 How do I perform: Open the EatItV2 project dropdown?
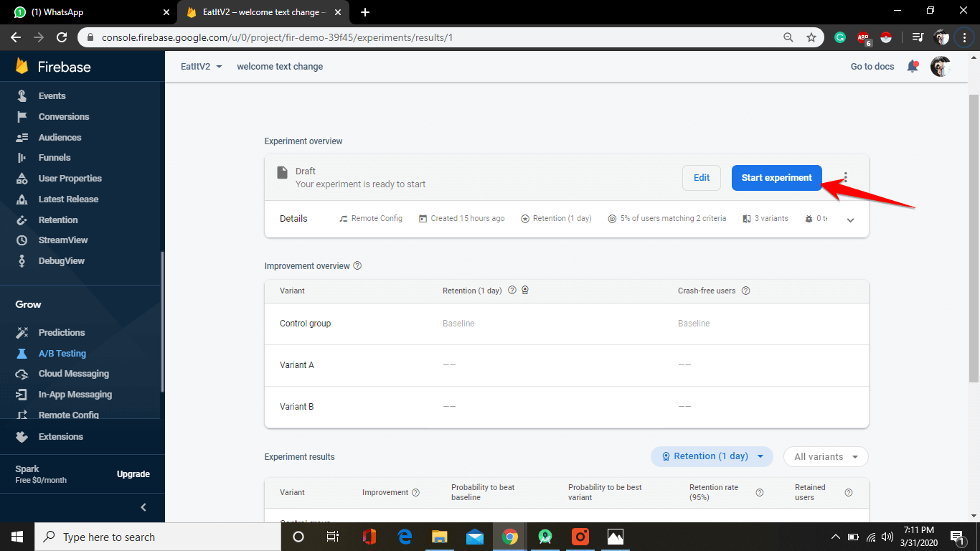click(x=202, y=66)
